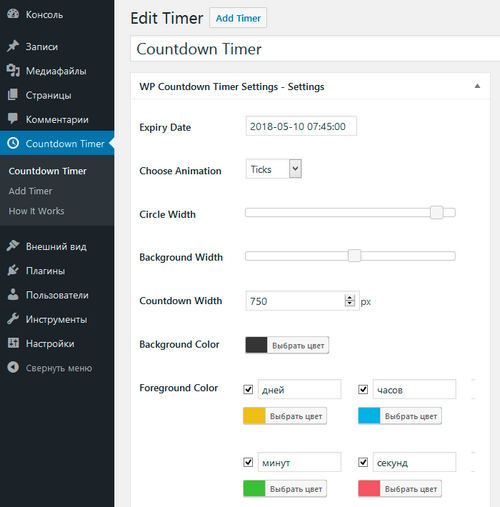Click Выбрать цвет for Background Color
This screenshot has height=507, width=500.
(298, 345)
